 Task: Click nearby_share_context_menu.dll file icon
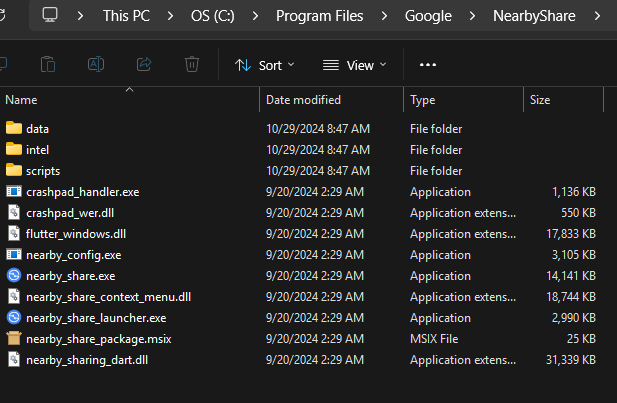[x=14, y=296]
